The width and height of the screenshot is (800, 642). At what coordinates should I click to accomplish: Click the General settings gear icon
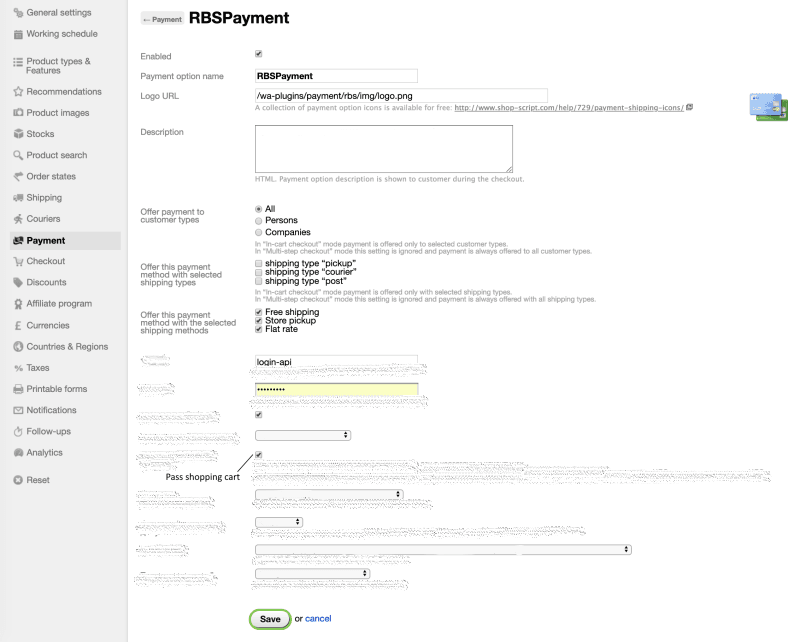(x=18, y=13)
